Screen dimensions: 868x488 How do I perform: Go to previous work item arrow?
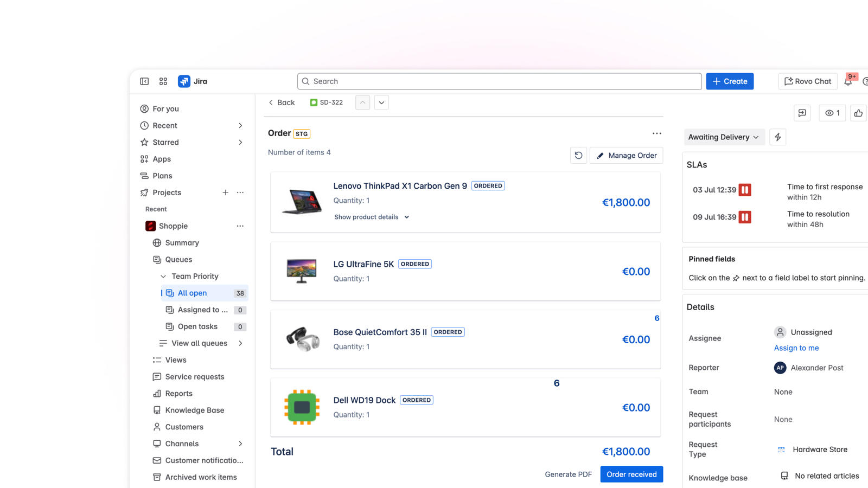click(362, 102)
